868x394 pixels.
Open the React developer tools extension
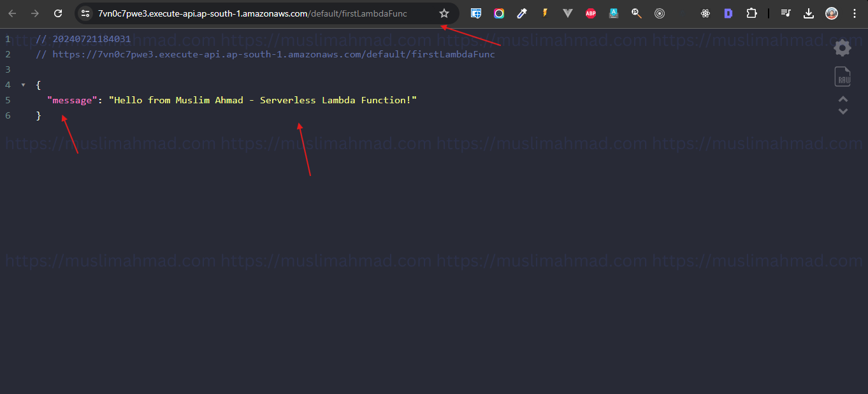(x=705, y=13)
